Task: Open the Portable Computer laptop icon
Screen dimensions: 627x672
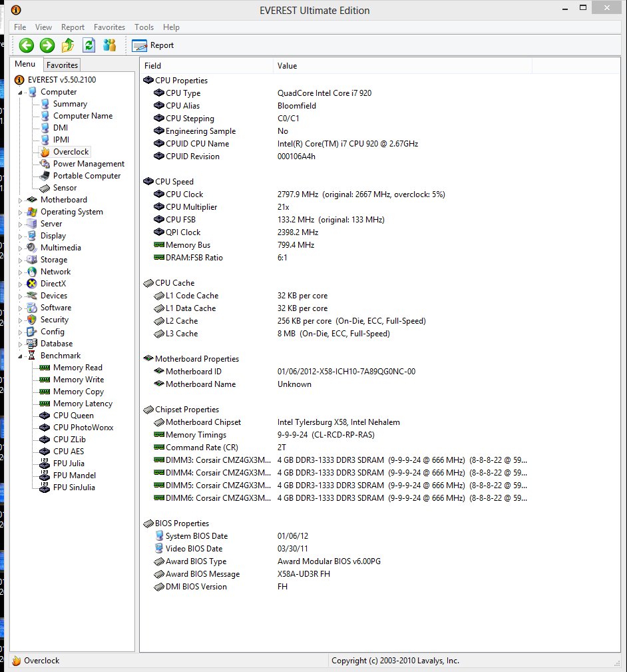Action: (x=45, y=176)
